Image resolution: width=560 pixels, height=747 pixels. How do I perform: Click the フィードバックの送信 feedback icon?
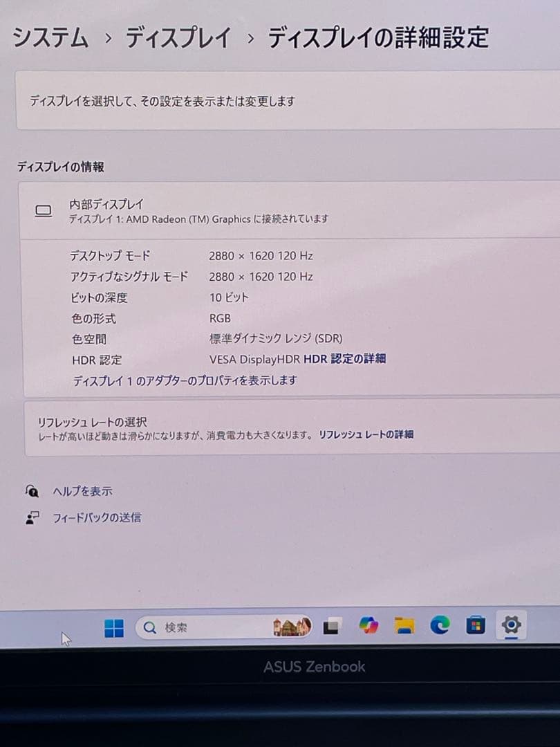(x=31, y=516)
